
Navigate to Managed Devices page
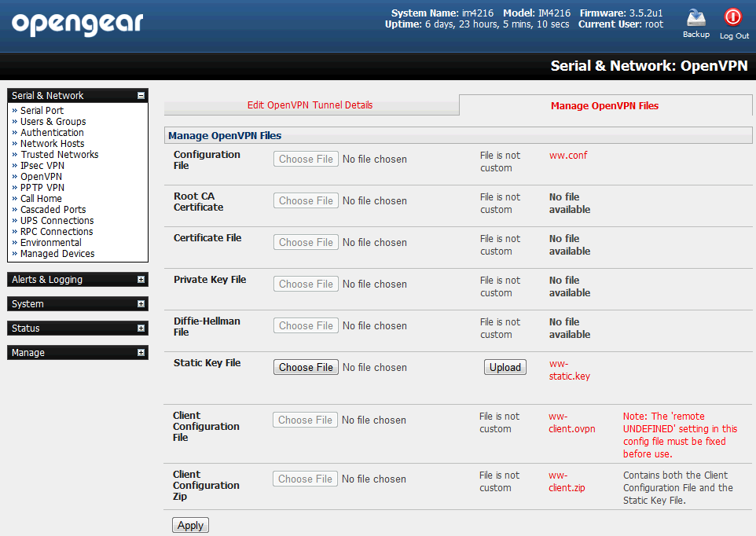tap(57, 254)
